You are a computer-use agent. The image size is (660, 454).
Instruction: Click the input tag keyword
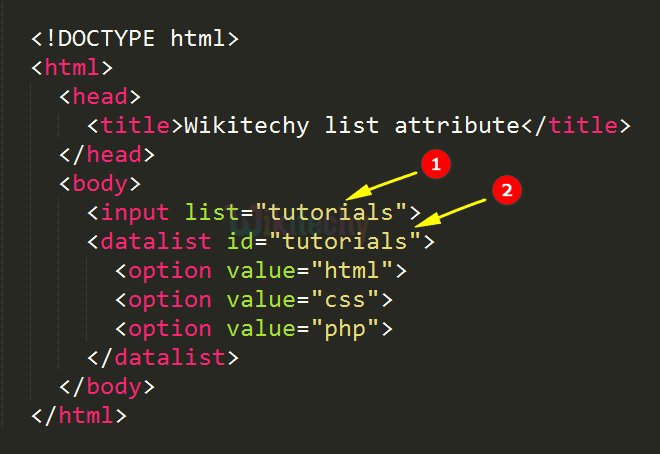(135, 213)
